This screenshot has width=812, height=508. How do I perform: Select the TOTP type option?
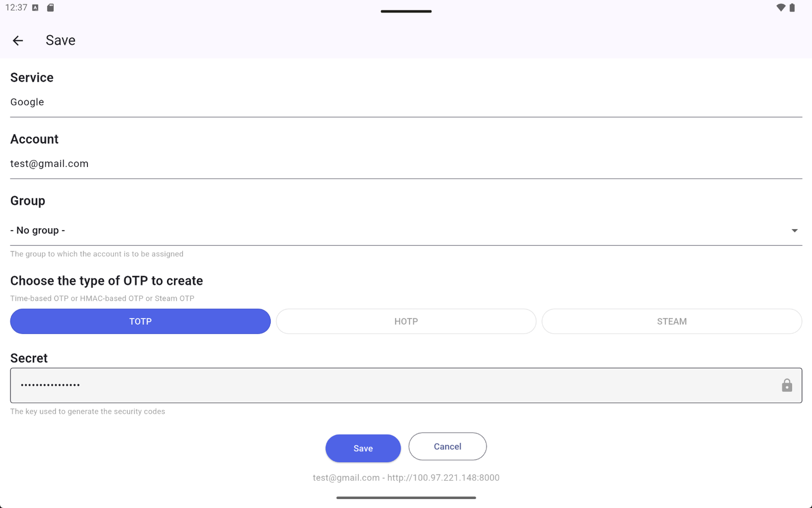(140, 321)
